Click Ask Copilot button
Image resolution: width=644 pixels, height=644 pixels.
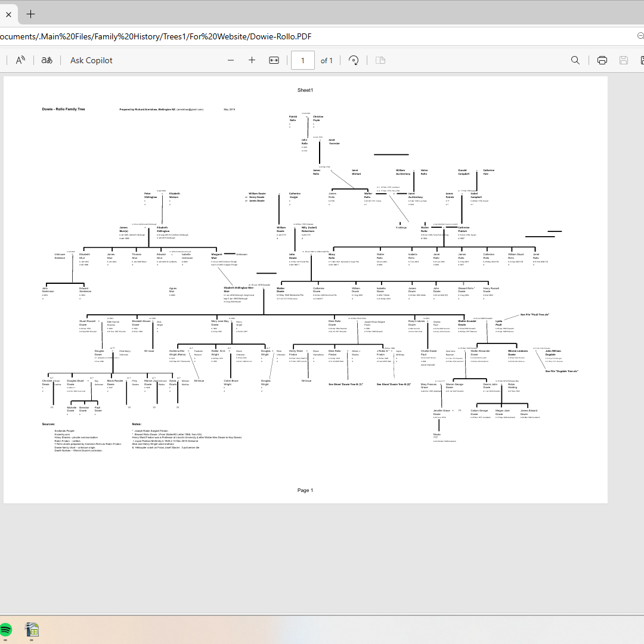pyautogui.click(x=91, y=60)
